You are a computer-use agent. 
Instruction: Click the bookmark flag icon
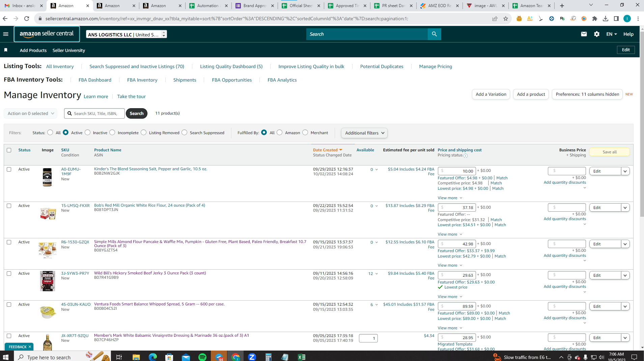click(6, 50)
